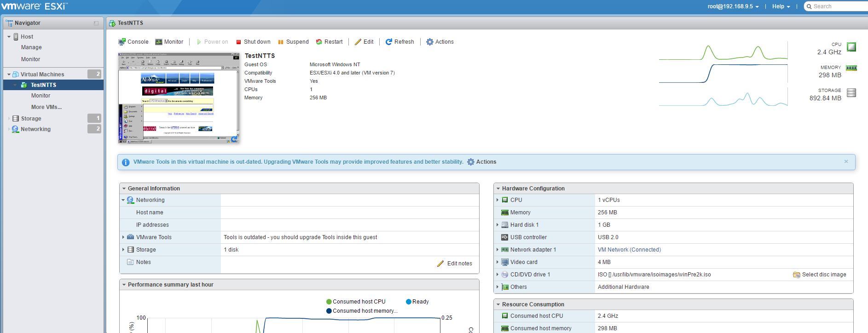Expand the Storage row in General Information

click(x=123, y=250)
